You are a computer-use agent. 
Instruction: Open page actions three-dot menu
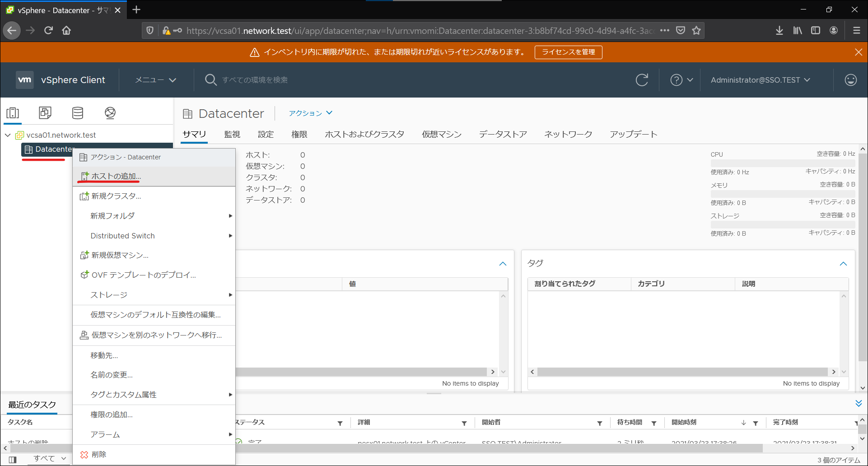click(664, 30)
